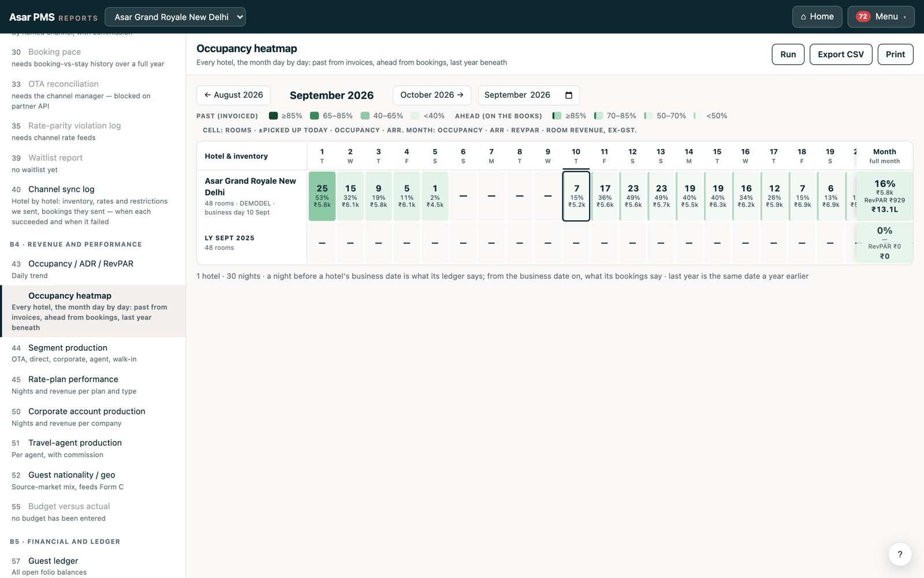
Task: Click day 2 cell showing 32% occupancy
Action: [x=350, y=196]
